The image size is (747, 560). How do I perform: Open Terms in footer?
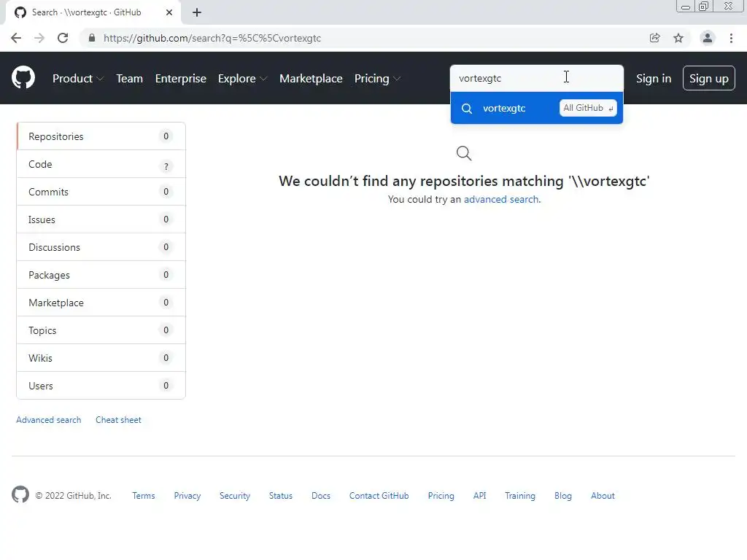[x=144, y=495]
